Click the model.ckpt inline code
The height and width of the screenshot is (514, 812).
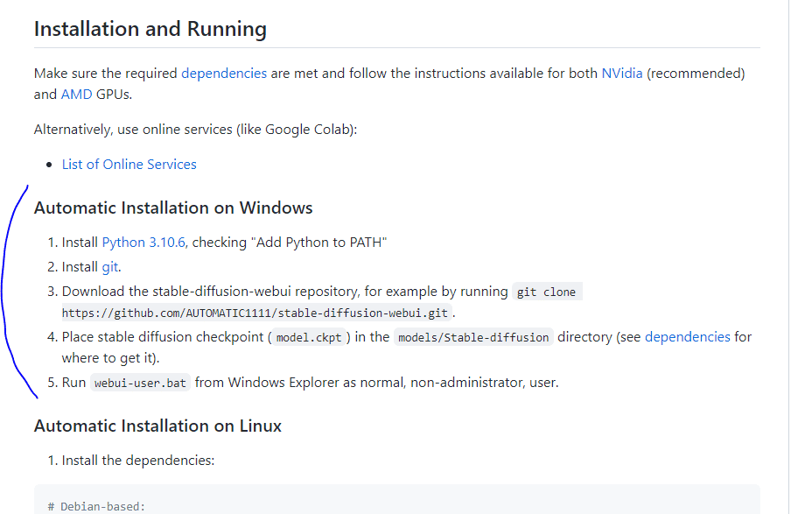(307, 338)
